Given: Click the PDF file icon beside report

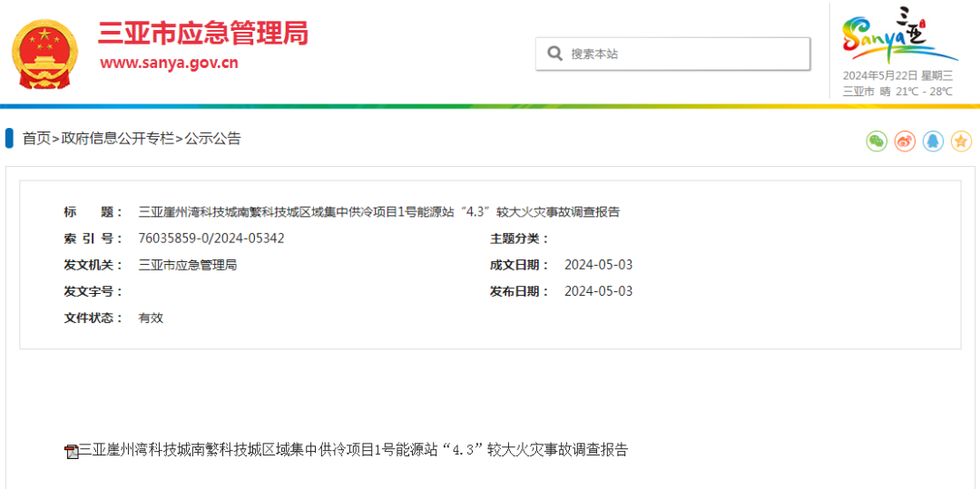Looking at the screenshot, I should pyautogui.click(x=72, y=451).
